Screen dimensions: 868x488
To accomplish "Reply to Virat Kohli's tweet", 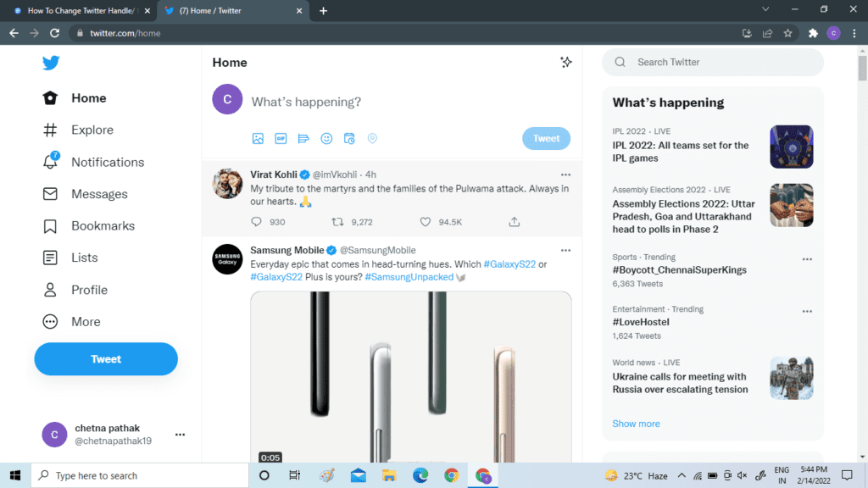I will click(x=256, y=222).
